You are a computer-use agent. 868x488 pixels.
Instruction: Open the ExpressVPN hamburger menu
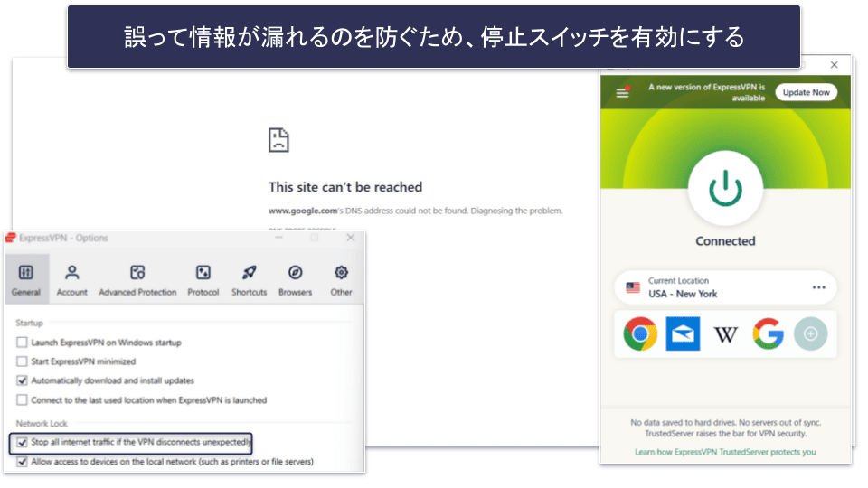coord(623,92)
